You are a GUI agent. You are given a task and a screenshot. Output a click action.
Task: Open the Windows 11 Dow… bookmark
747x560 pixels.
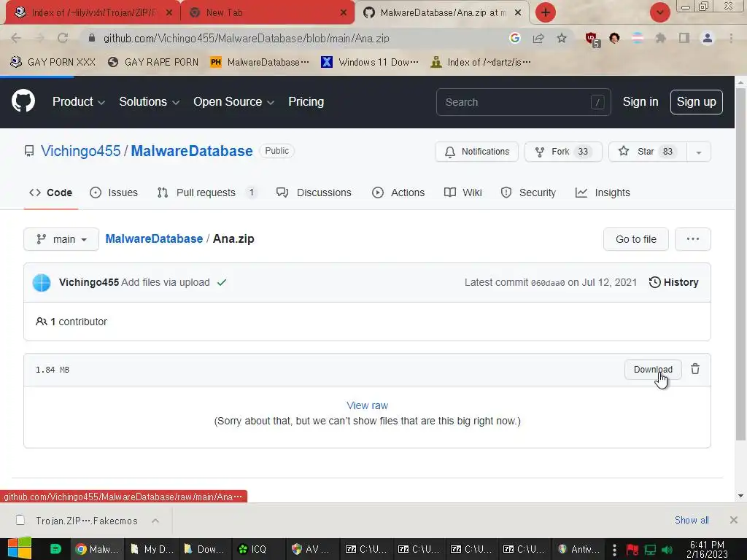(x=370, y=62)
